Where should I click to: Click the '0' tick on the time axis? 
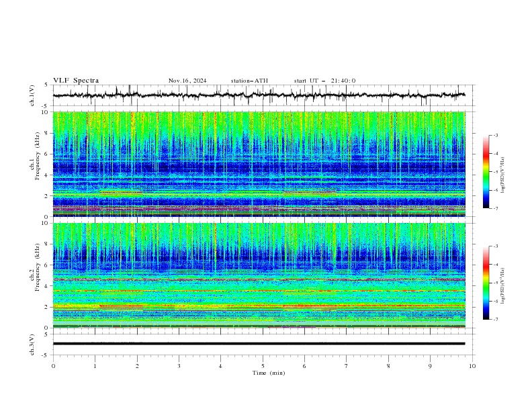point(53,366)
